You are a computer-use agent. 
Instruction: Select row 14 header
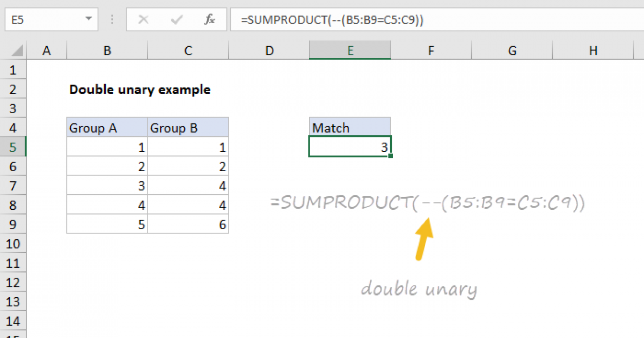13,321
